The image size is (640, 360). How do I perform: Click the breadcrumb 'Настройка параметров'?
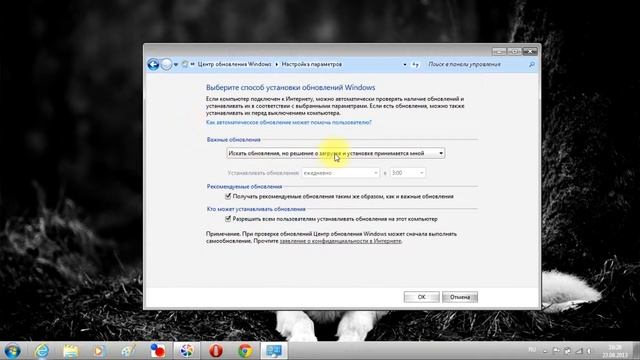312,64
